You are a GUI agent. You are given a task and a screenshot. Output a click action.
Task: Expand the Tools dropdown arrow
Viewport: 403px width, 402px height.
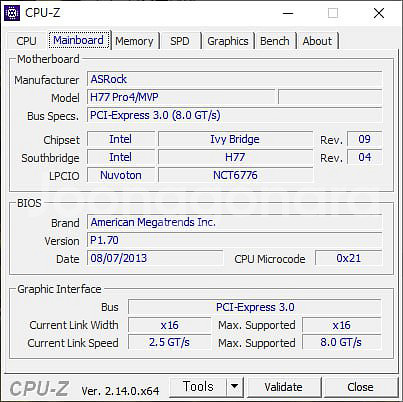(235, 387)
